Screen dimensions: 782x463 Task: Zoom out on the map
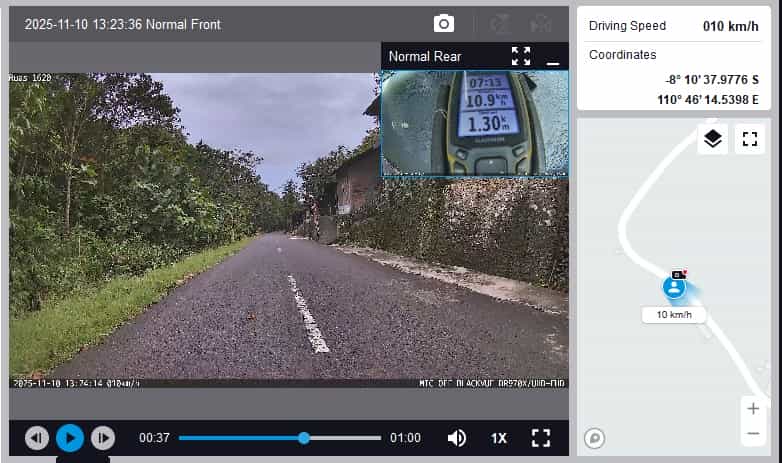point(753,433)
